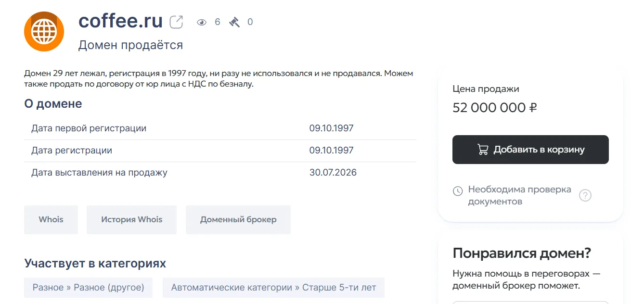Click the Понравился домен? heading
This screenshot has height=304, width=644.
pyautogui.click(x=522, y=253)
